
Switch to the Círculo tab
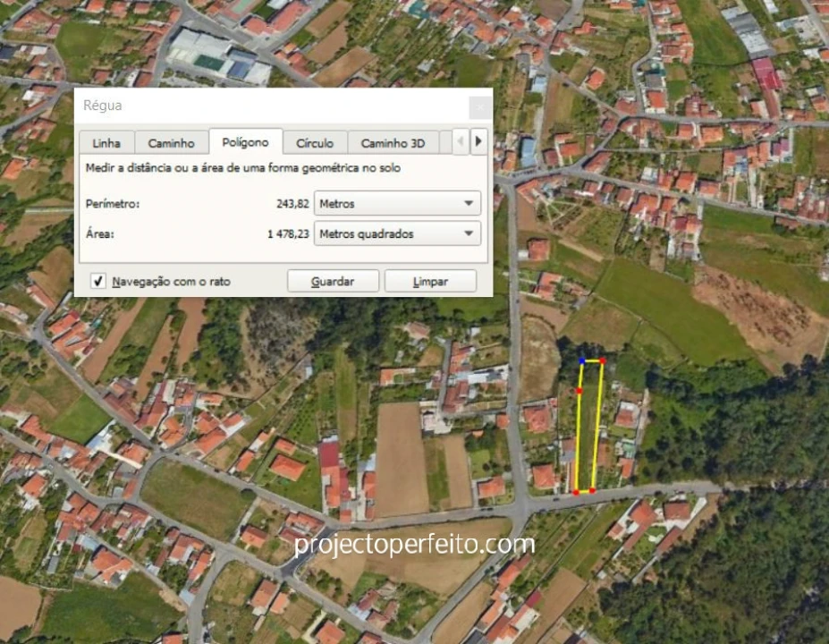coord(315,142)
